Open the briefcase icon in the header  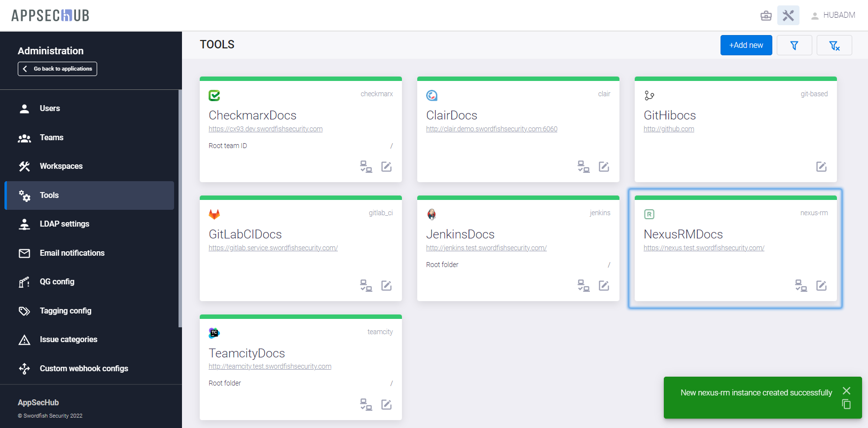point(766,15)
